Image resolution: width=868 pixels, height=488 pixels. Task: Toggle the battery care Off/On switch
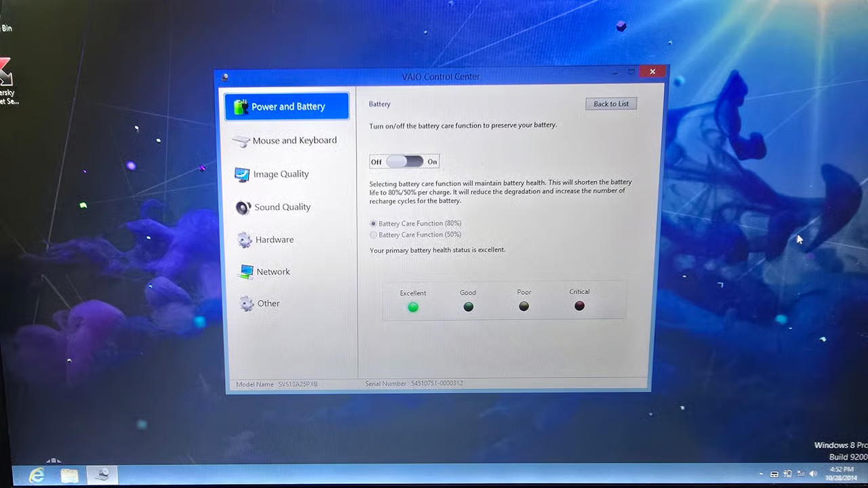tap(405, 161)
